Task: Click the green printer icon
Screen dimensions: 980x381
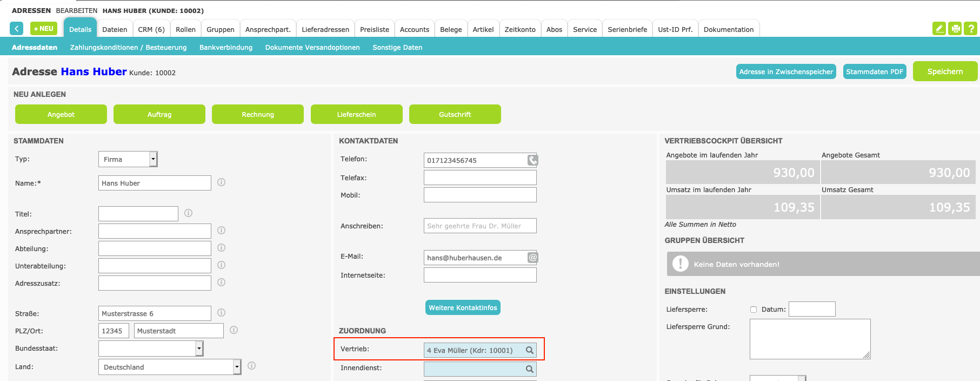Action: (955, 29)
